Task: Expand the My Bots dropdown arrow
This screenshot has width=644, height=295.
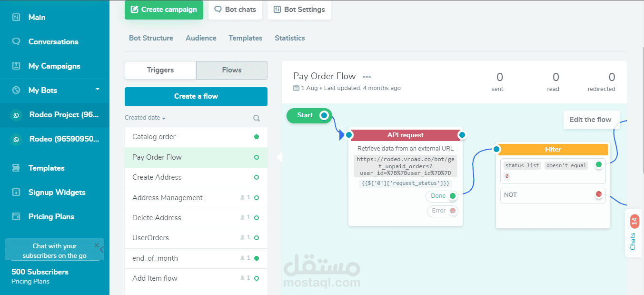Action: point(98,89)
